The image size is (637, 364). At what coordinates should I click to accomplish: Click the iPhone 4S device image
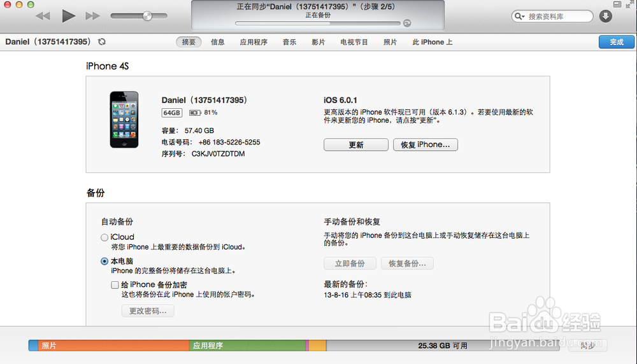tap(124, 120)
